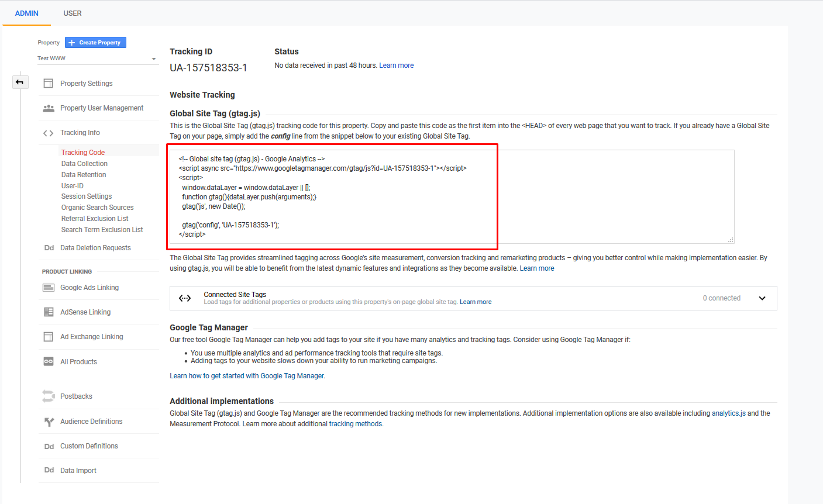
Task: Click the Property User Management people icon
Action: point(49,108)
